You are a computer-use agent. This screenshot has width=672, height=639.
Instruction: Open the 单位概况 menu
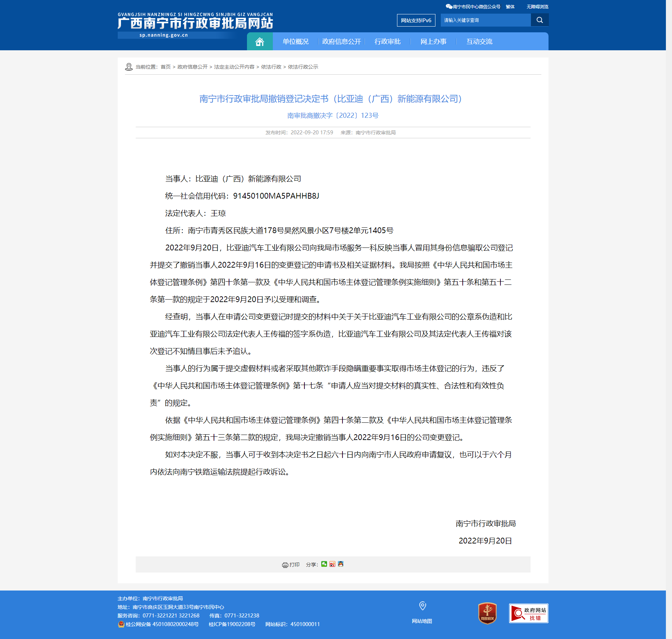pos(295,42)
